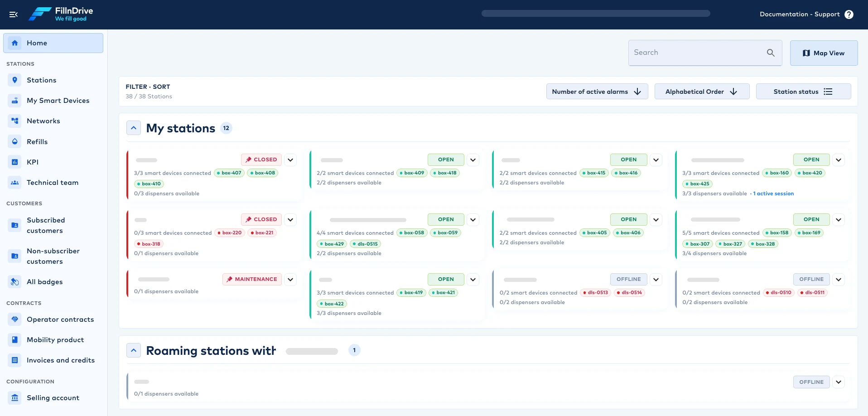This screenshot has width=868, height=416.
Task: Click the box-425 device badge
Action: [x=697, y=184]
